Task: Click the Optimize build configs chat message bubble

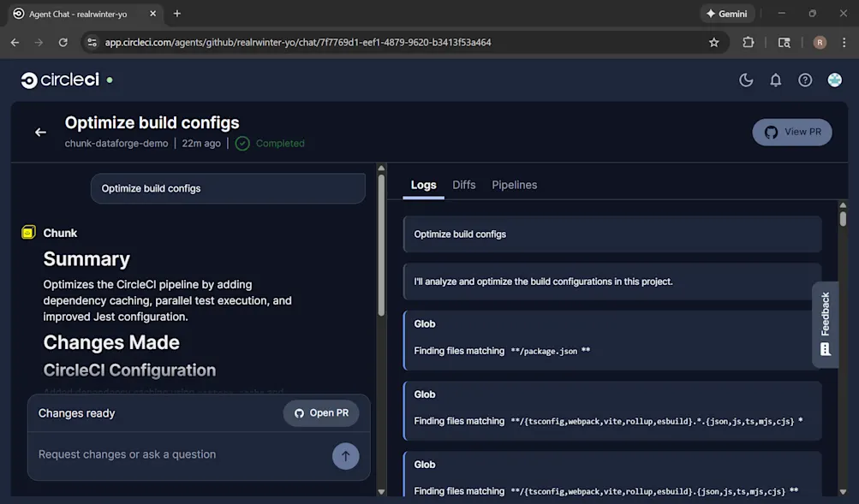Action: 228,188
